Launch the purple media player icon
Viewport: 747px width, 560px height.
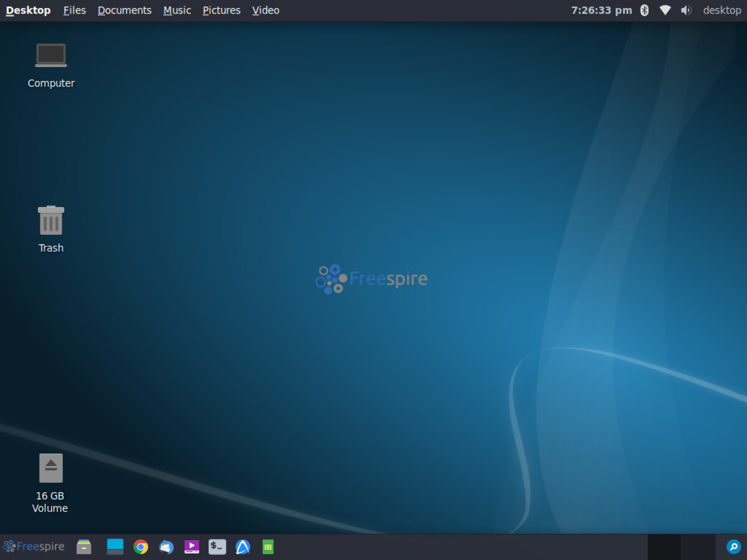coord(192,547)
